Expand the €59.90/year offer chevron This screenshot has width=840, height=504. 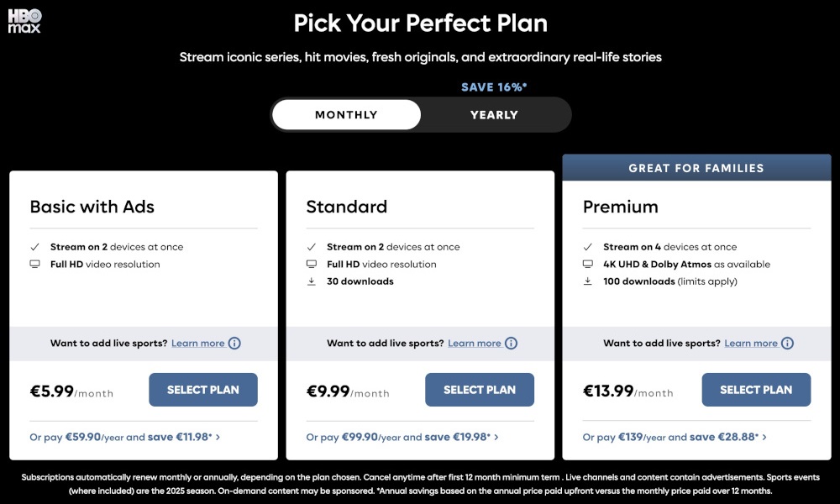point(218,437)
